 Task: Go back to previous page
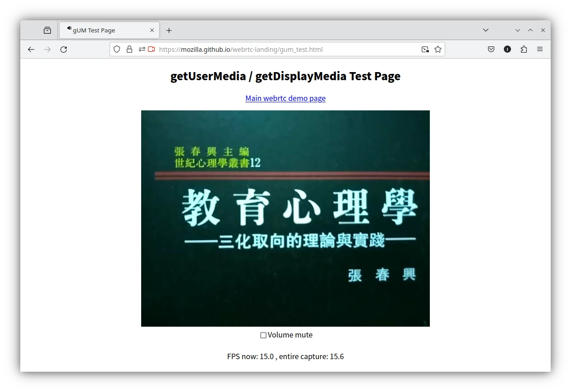coord(31,50)
